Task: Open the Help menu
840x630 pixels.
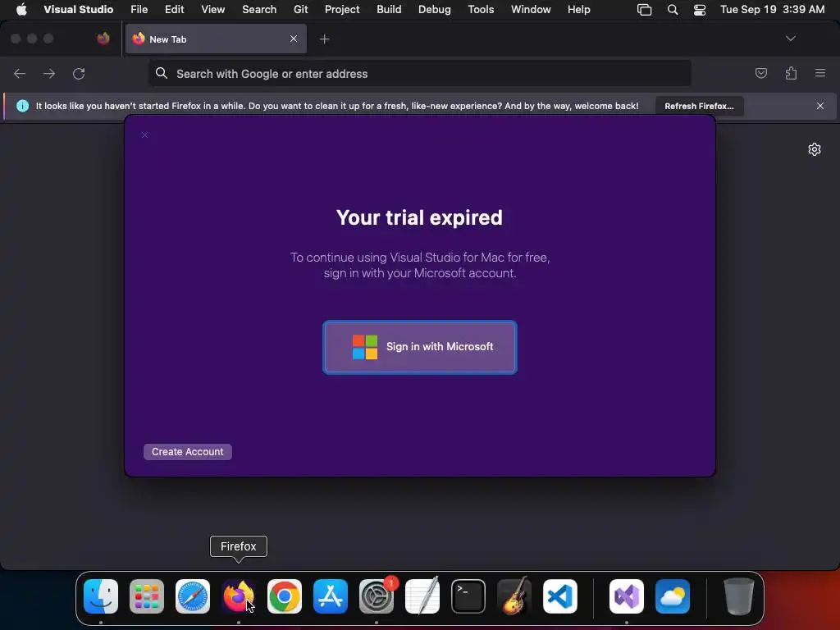Action: (x=578, y=9)
